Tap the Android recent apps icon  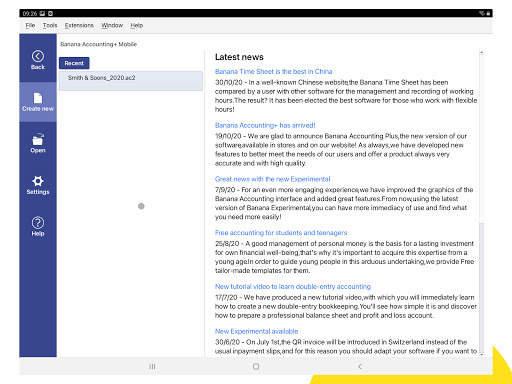pos(152,366)
